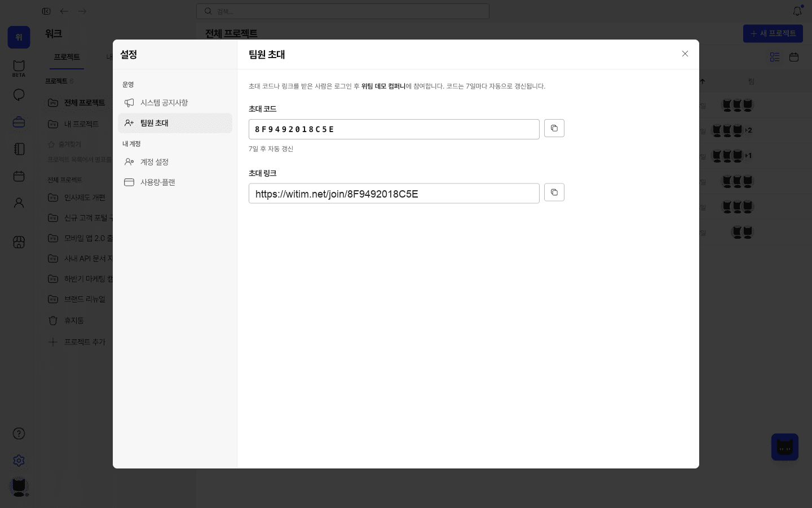Click the search bar
The height and width of the screenshot is (508, 812).
coord(343,11)
